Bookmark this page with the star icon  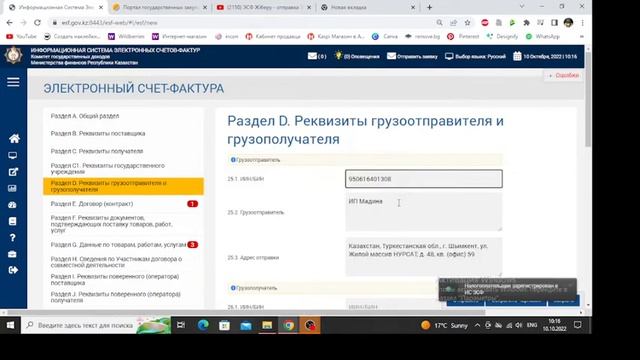point(468,23)
